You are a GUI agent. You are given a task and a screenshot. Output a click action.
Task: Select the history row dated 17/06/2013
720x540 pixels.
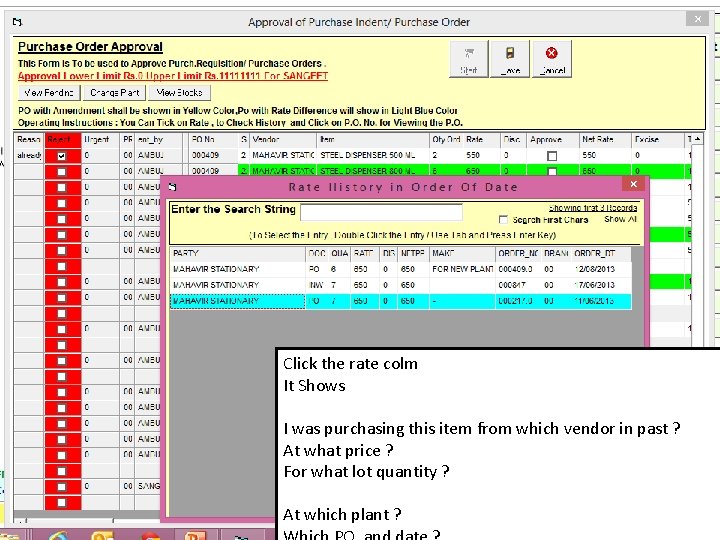[x=400, y=285]
